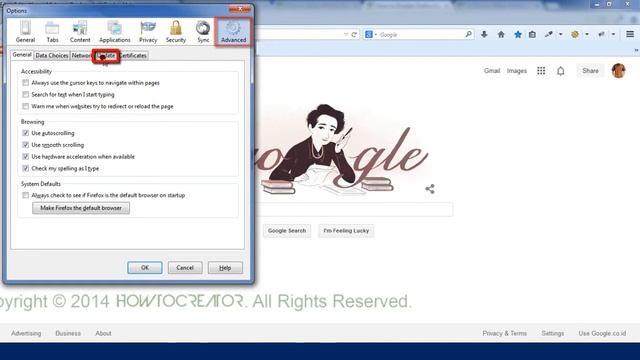The height and width of the screenshot is (360, 640).
Task: Enable 'Search for text when I start typing'
Action: pyautogui.click(x=26, y=95)
